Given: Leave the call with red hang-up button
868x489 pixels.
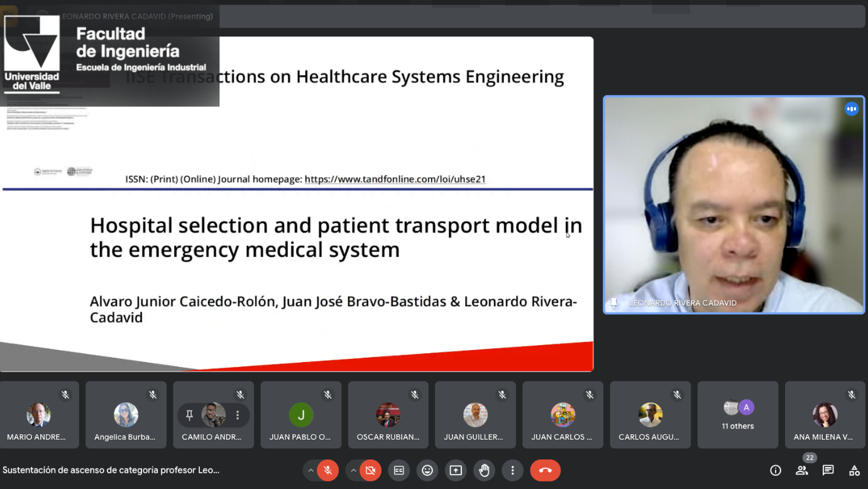Looking at the screenshot, I should (545, 470).
